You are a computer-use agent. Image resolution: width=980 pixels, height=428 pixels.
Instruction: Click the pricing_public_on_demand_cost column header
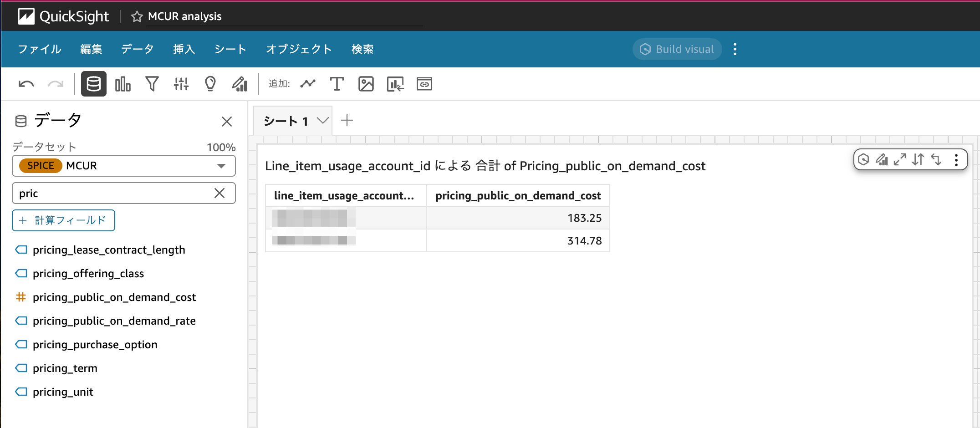point(518,196)
